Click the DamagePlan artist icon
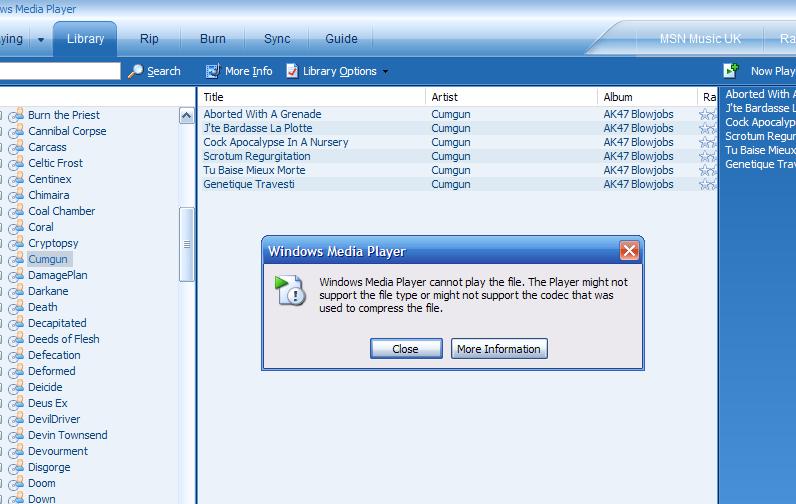 coord(16,275)
